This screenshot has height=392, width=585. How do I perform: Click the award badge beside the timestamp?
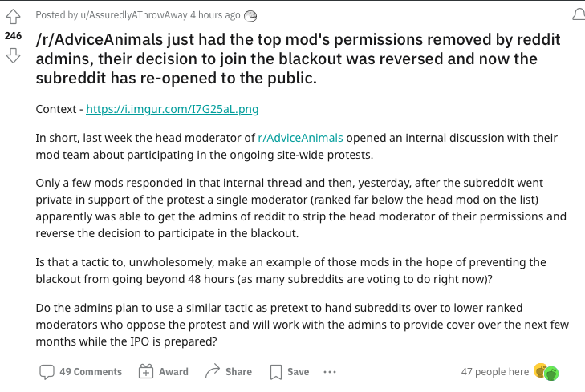(250, 16)
